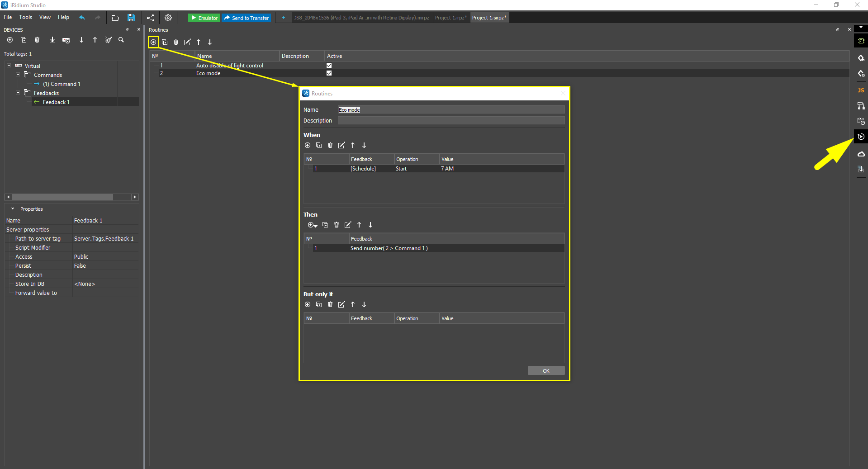The width and height of the screenshot is (868, 469).
Task: Collapse the Properties section
Action: point(12,208)
